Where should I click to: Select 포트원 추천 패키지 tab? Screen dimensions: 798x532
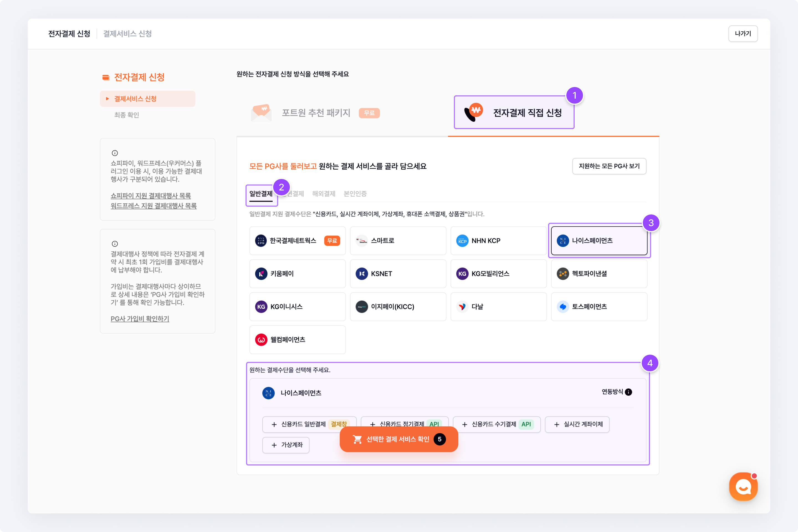tap(316, 113)
